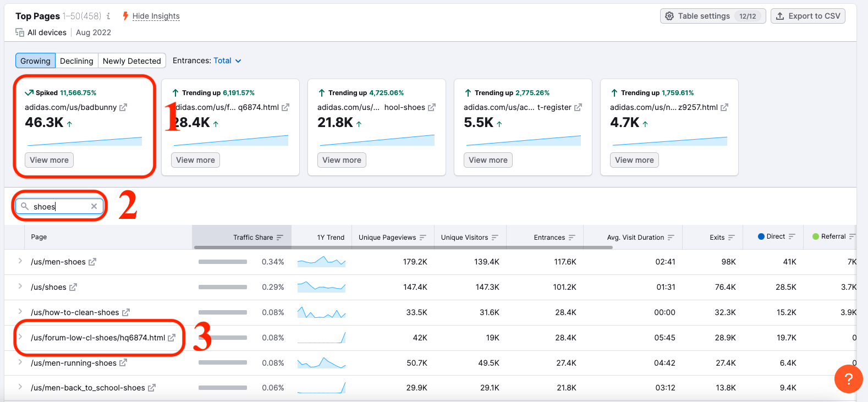The height and width of the screenshot is (402, 868).
Task: Expand the /us/men-shoes row
Action: click(20, 261)
